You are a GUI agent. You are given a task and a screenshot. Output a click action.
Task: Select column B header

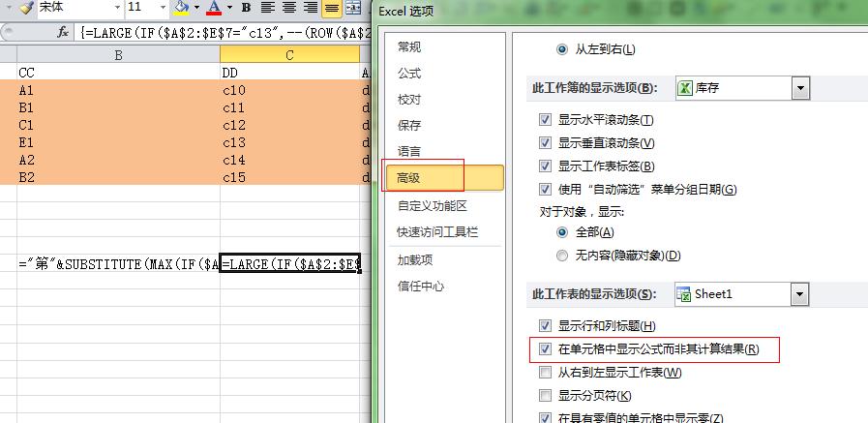pos(118,55)
